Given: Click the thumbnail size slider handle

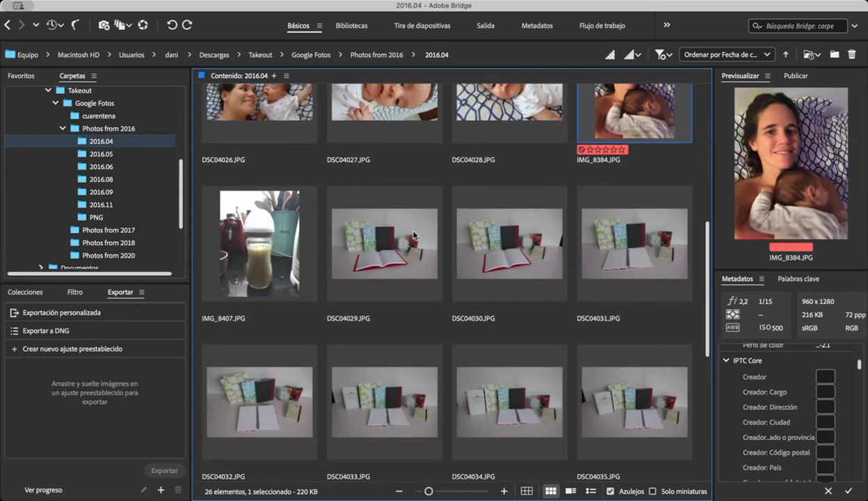Looking at the screenshot, I should 428,491.
